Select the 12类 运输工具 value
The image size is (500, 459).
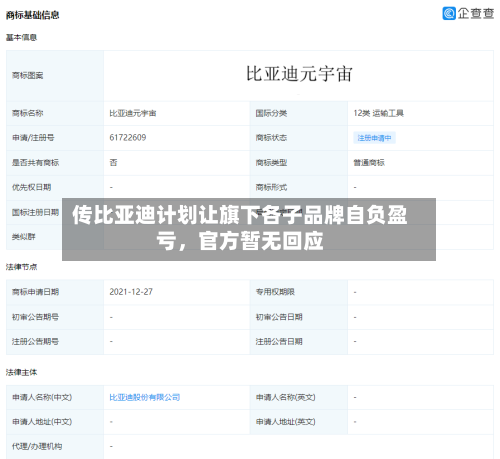coord(379,113)
